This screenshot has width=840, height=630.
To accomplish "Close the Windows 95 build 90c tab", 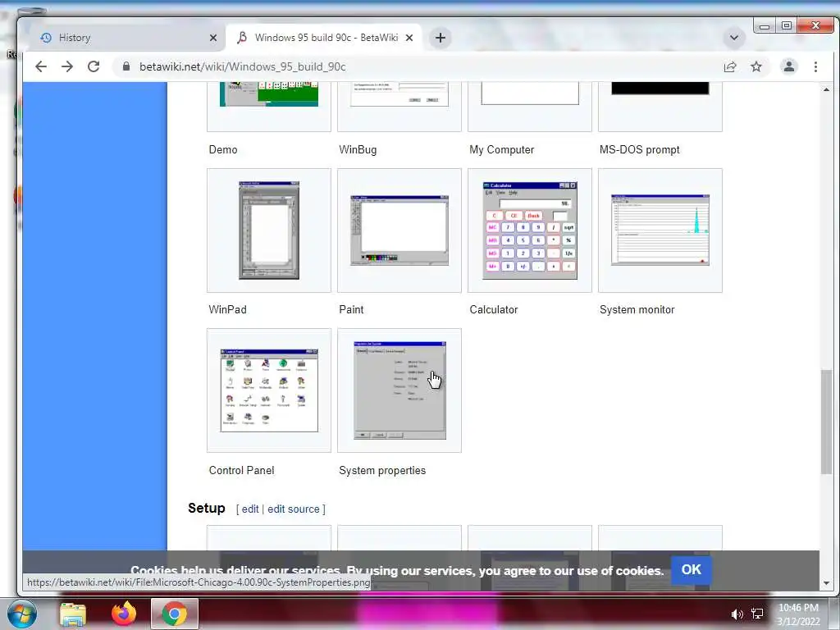I will [409, 38].
